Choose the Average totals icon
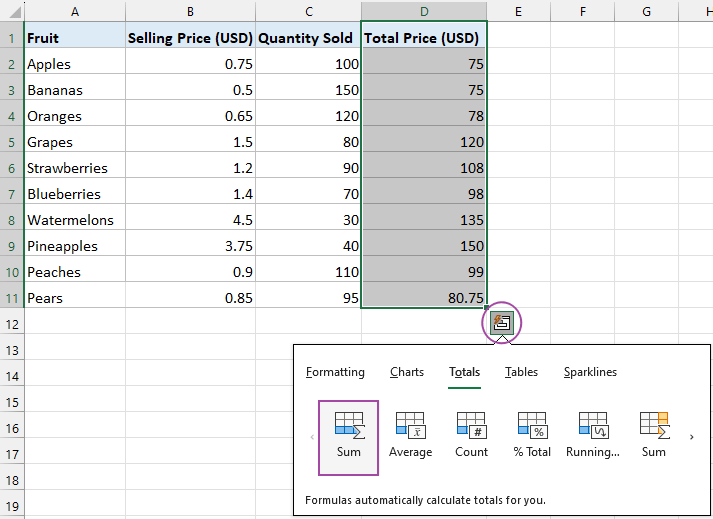 point(410,434)
